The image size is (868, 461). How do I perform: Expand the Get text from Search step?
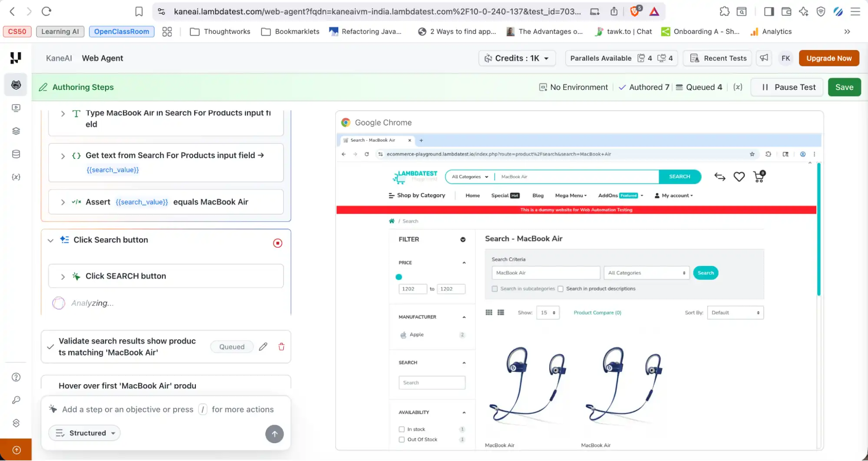click(63, 156)
